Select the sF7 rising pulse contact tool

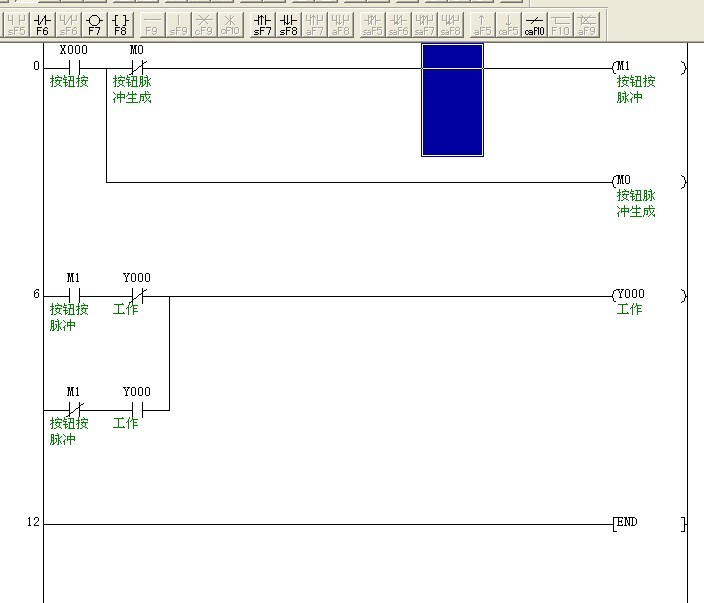click(262, 24)
